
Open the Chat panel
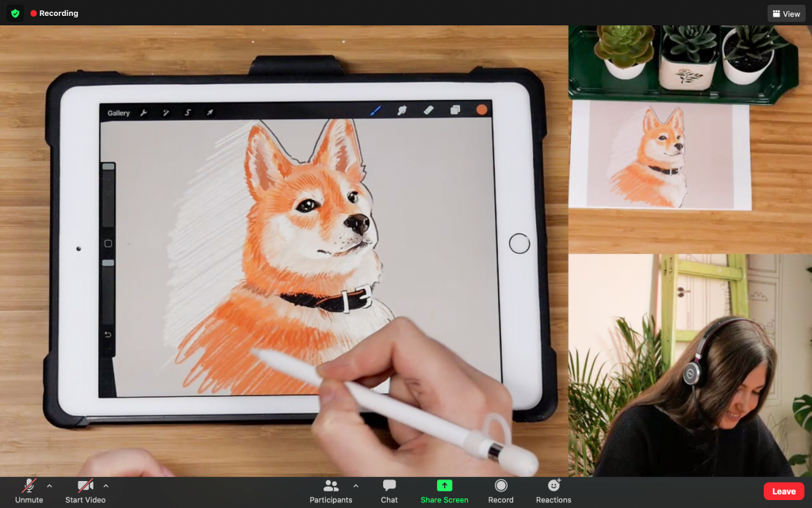[389, 491]
